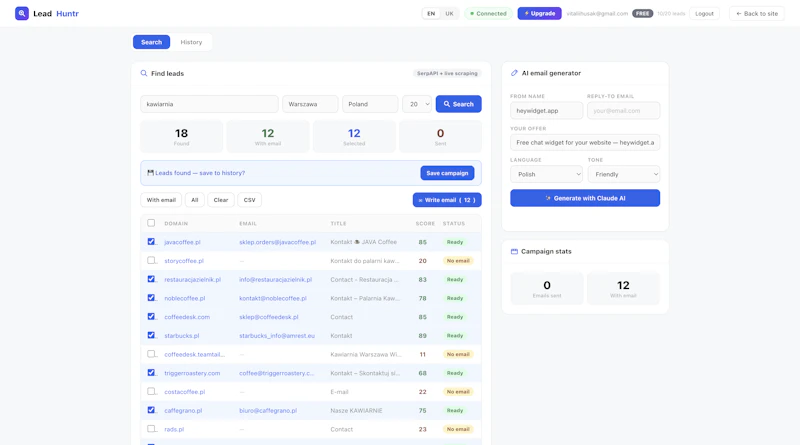Open the Language dropdown set to Polish
This screenshot has height=445, width=800.
[546, 174]
